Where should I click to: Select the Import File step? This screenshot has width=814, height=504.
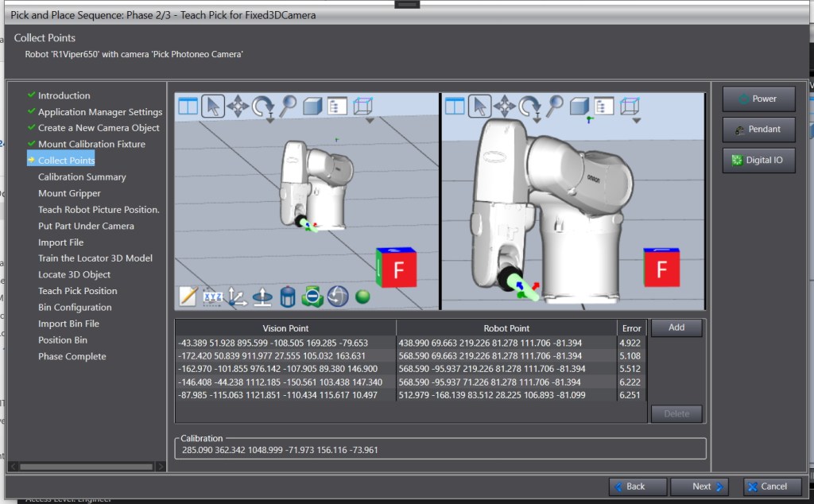(x=60, y=242)
